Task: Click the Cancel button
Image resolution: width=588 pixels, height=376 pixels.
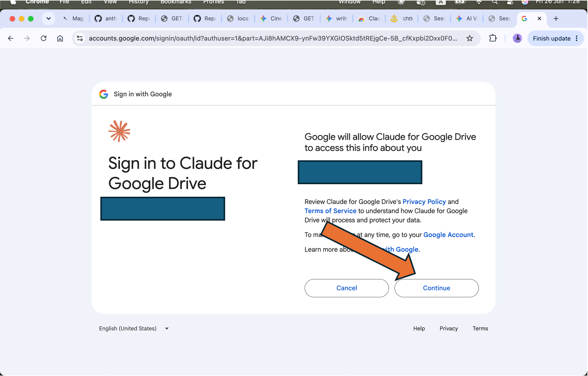Action: point(346,288)
